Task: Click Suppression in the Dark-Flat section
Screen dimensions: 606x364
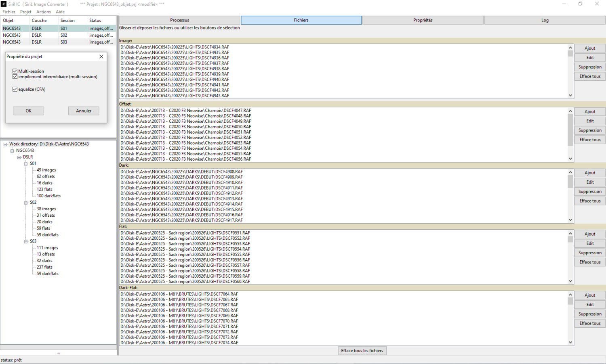Action: point(590,314)
